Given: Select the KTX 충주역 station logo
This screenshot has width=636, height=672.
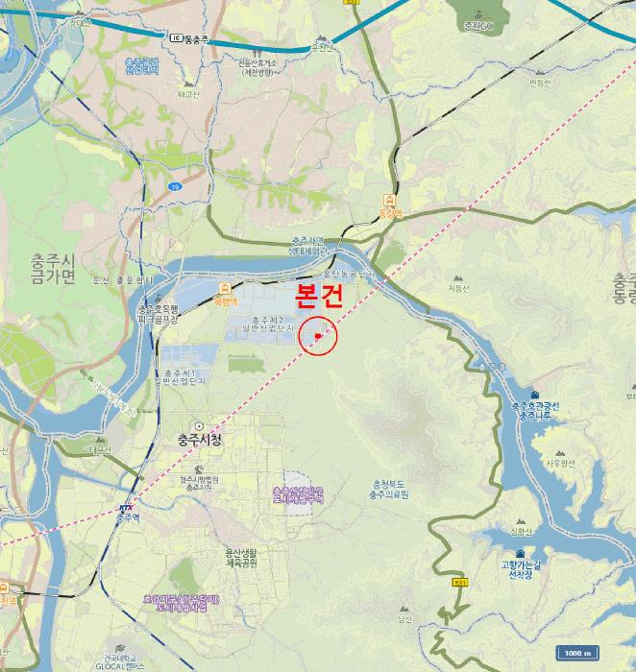Looking at the screenshot, I should pos(126,508).
